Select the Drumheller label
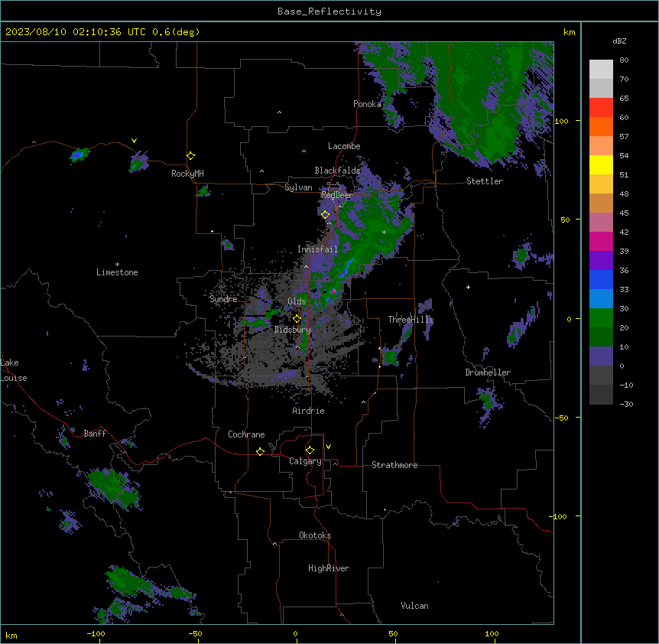 (488, 372)
